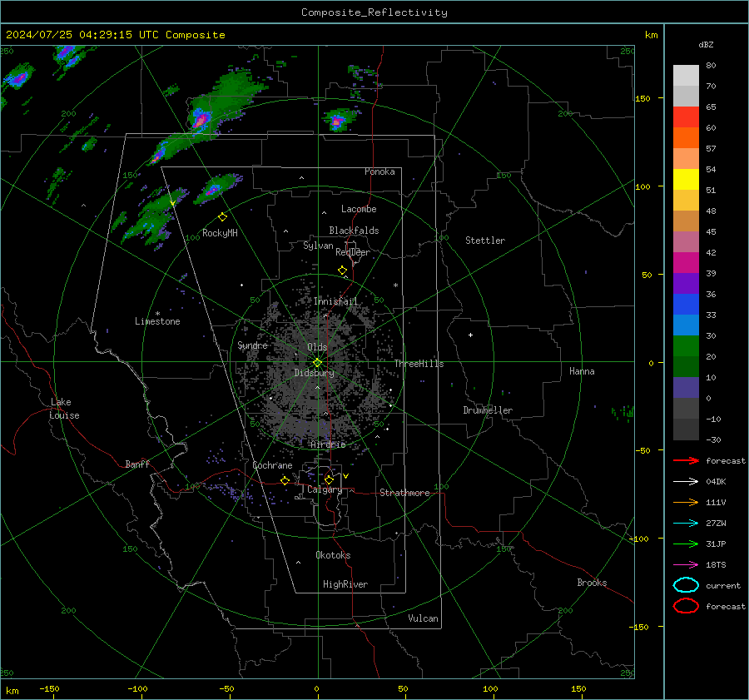Click the yellow diamond marker near RockyMH
The image size is (749, 700).
pyautogui.click(x=222, y=217)
